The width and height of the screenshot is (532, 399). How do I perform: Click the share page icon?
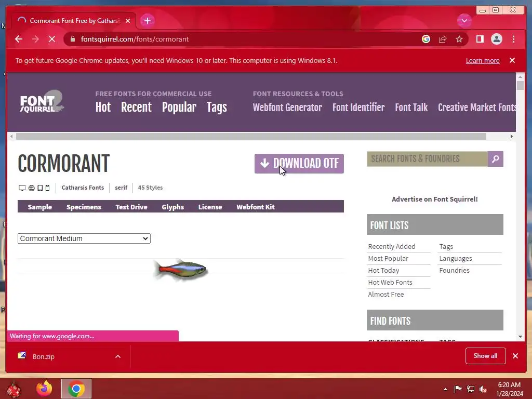point(443,39)
